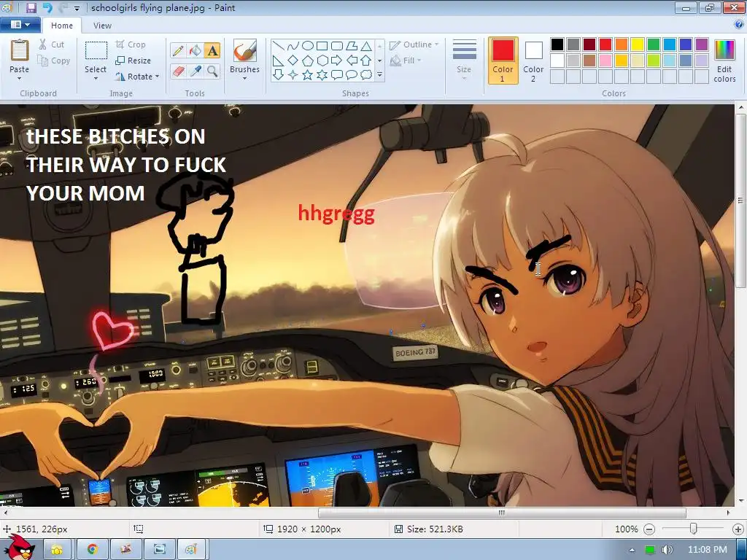
Task: Click the Save icon in title bar
Action: point(31,7)
